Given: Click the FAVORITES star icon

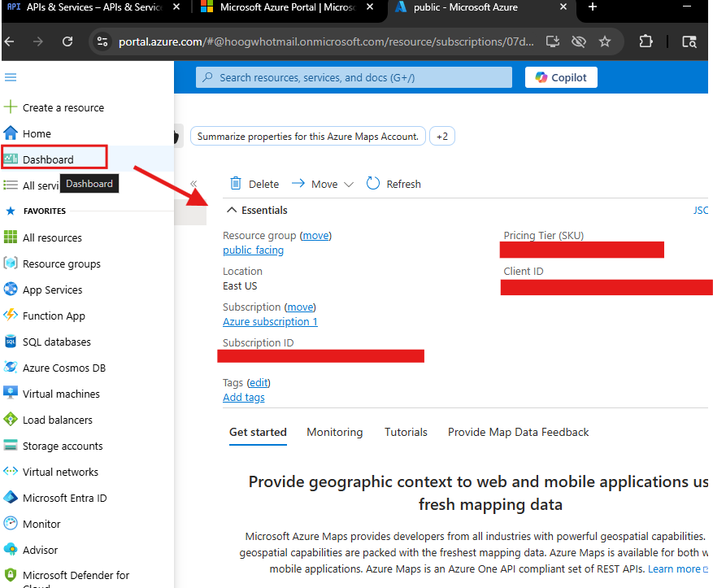Looking at the screenshot, I should (x=11, y=211).
